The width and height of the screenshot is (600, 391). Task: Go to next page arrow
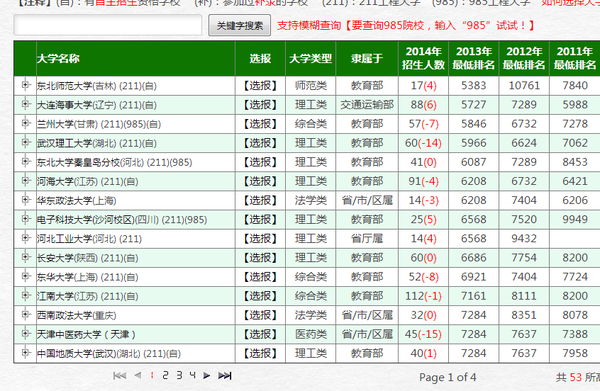pos(207,376)
